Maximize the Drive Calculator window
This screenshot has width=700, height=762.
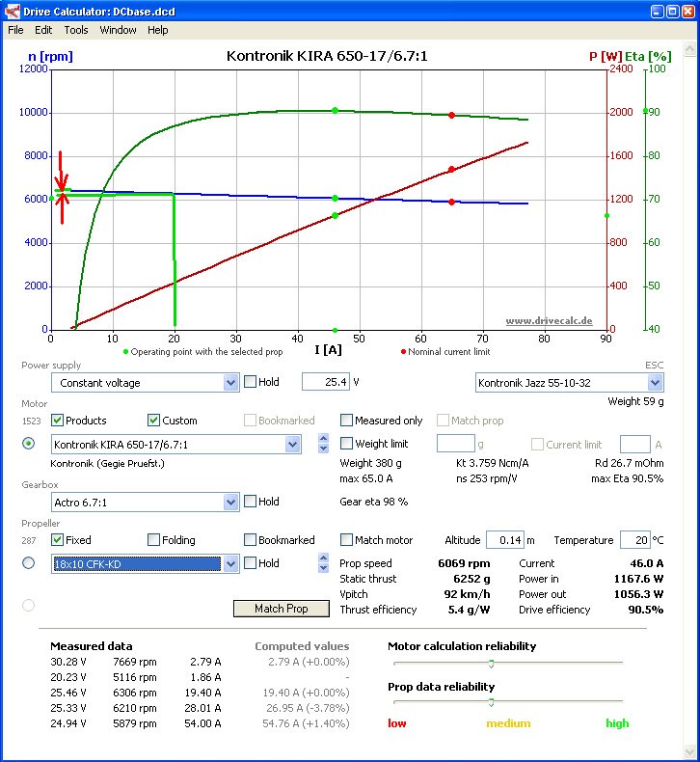(673, 12)
